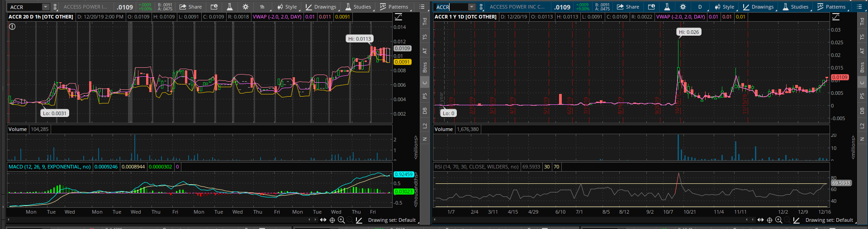Open the 1h timeframe selector

[x=262, y=7]
